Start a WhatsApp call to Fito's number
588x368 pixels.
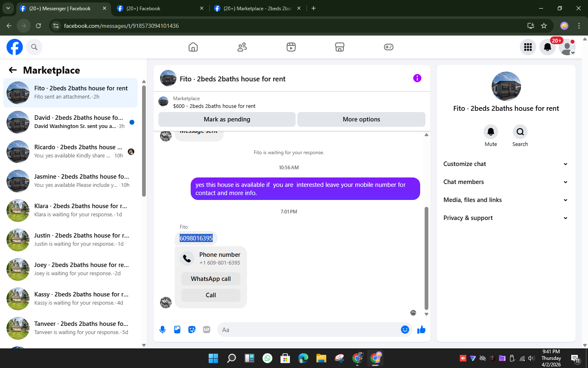coord(211,279)
